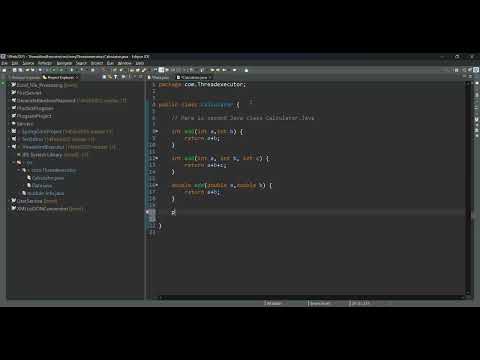480x360 pixels.
Task: Toggle Link with Editor in Project Explorer
Action: click(x=110, y=77)
